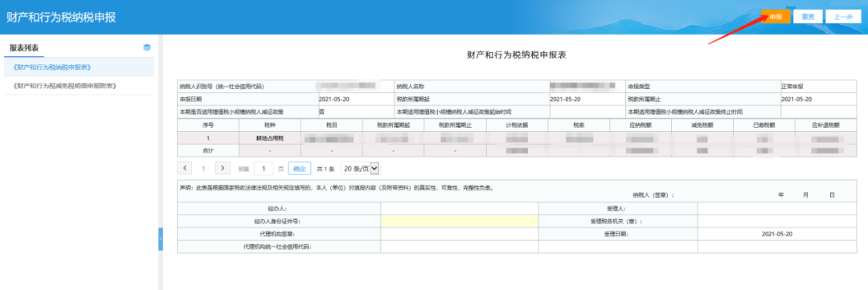Collapse the left sidebar with the blue handle

tap(161, 239)
